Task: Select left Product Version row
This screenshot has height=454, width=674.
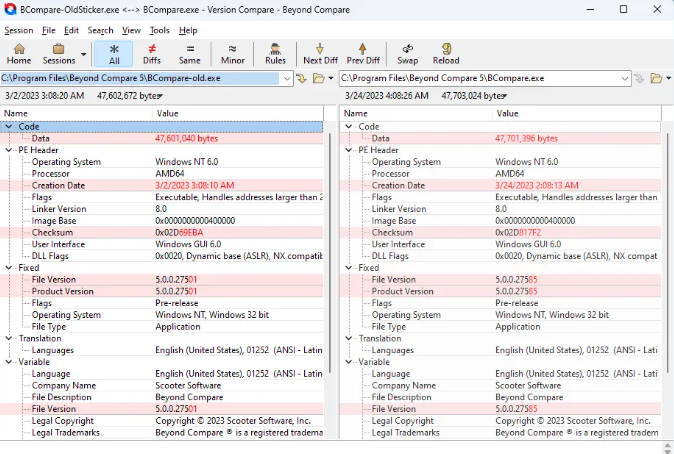Action: pos(162,291)
